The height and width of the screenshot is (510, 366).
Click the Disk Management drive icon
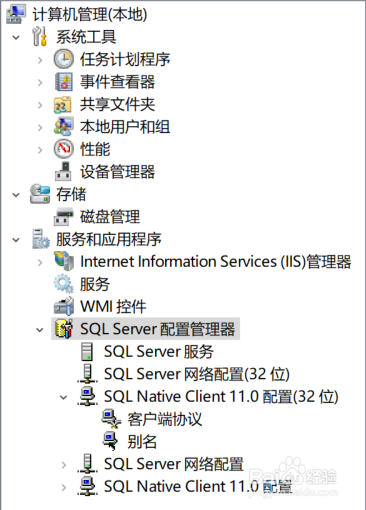click(x=63, y=217)
